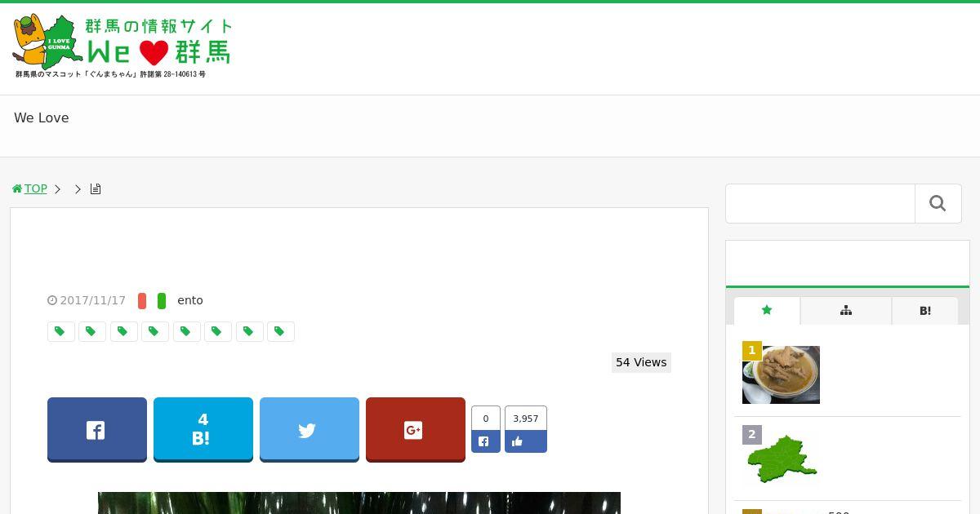Open the rank 2 green map thumbnail
Screen dimensions: 980x514
[x=781, y=459]
